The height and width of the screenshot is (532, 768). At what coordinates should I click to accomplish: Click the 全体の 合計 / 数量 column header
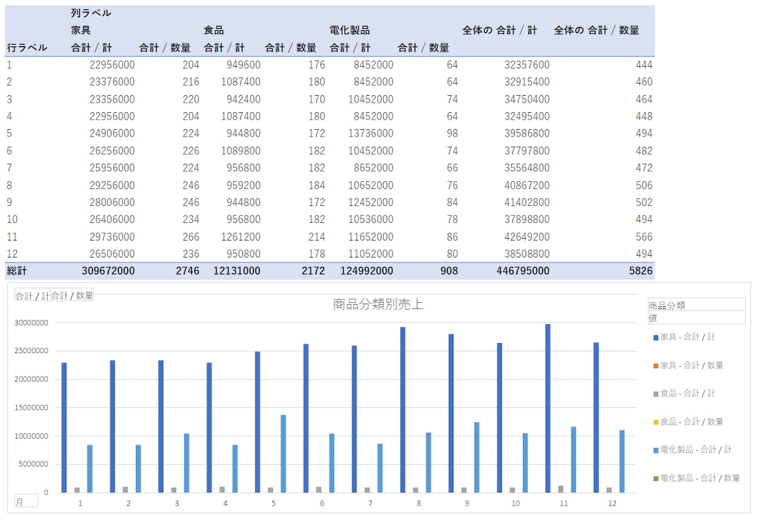tap(597, 30)
